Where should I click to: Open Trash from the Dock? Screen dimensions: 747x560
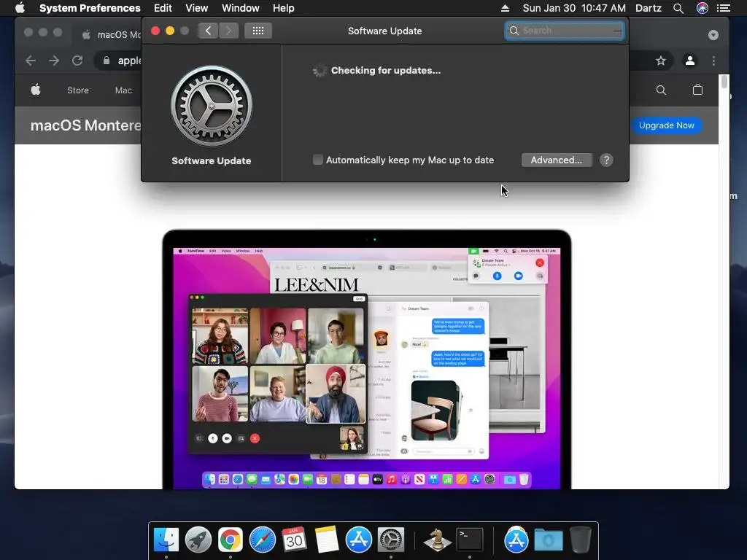click(x=580, y=540)
